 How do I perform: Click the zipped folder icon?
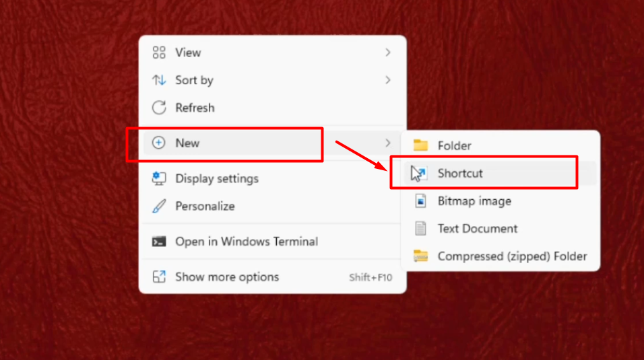[420, 256]
